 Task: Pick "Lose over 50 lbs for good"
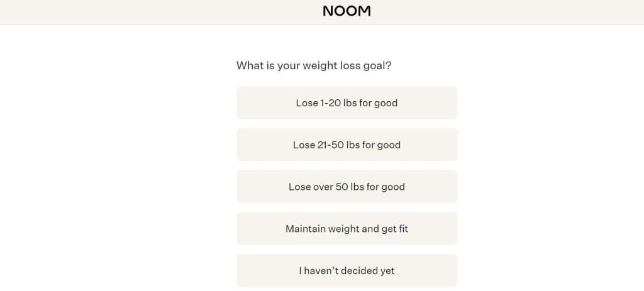pos(347,187)
